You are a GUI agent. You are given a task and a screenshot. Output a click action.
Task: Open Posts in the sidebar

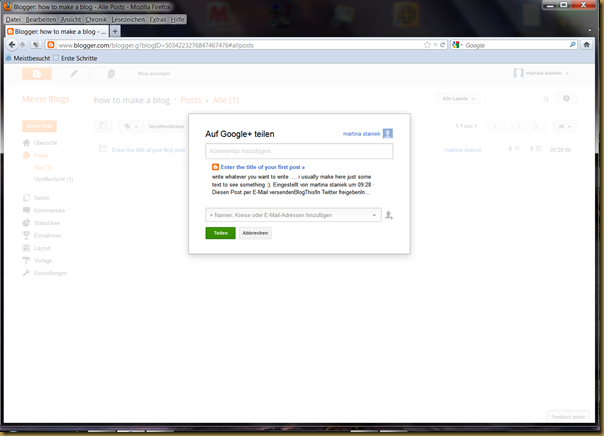click(x=36, y=155)
